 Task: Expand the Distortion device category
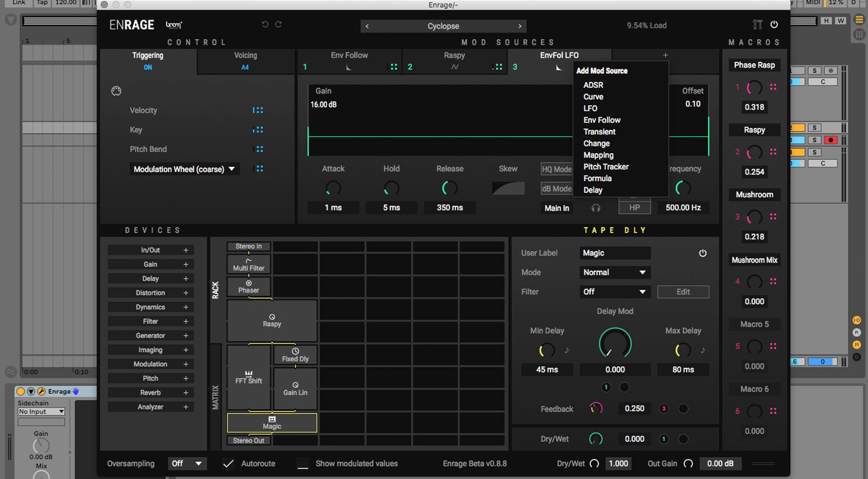pyautogui.click(x=150, y=293)
